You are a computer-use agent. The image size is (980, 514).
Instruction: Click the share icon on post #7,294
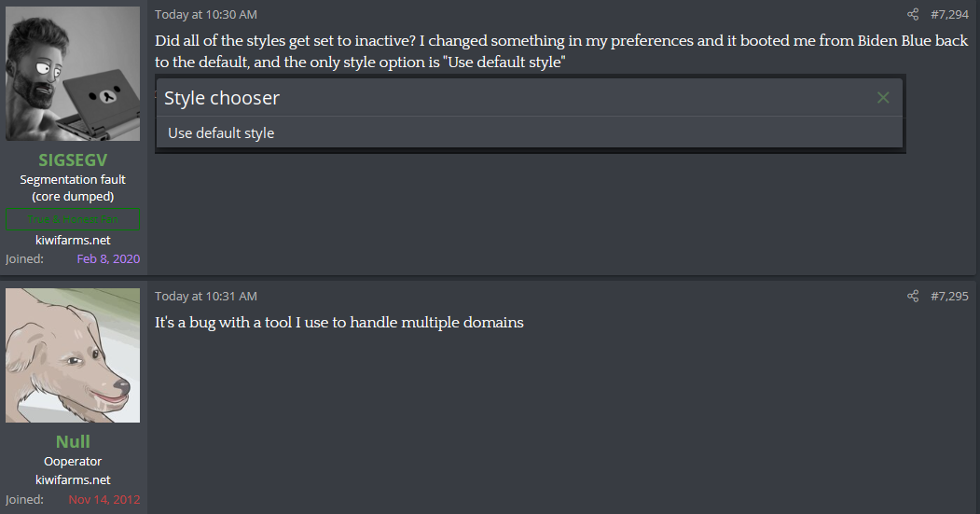[913, 15]
